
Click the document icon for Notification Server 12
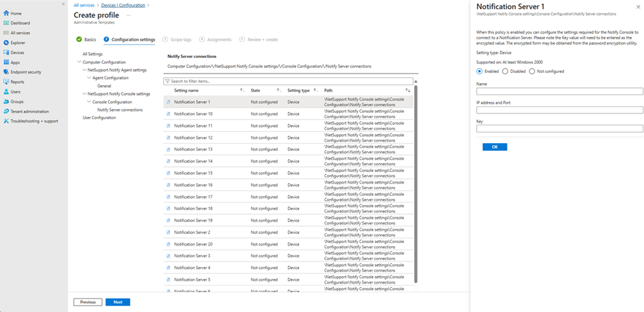tap(168, 138)
